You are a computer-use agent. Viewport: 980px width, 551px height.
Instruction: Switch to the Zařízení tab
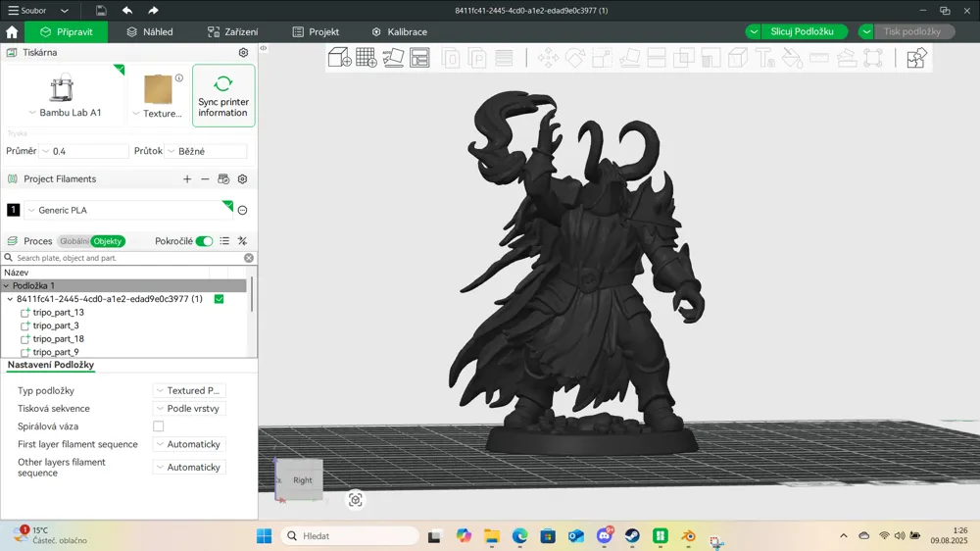pyautogui.click(x=232, y=32)
